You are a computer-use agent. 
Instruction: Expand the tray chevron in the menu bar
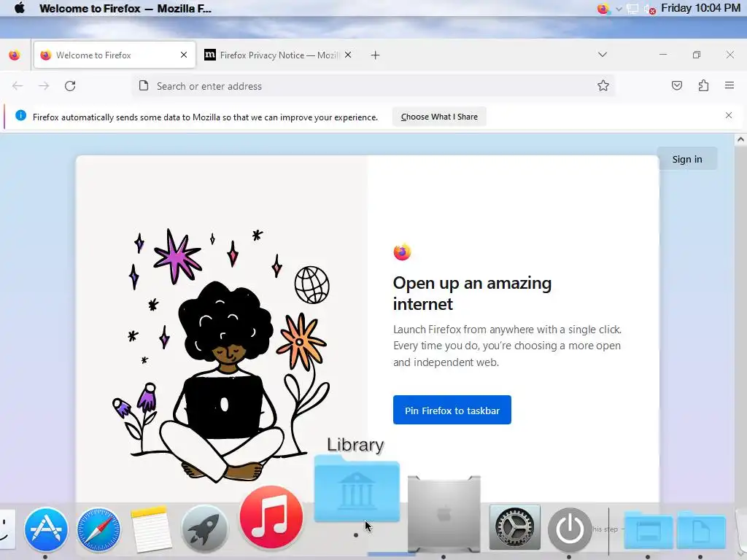619,9
